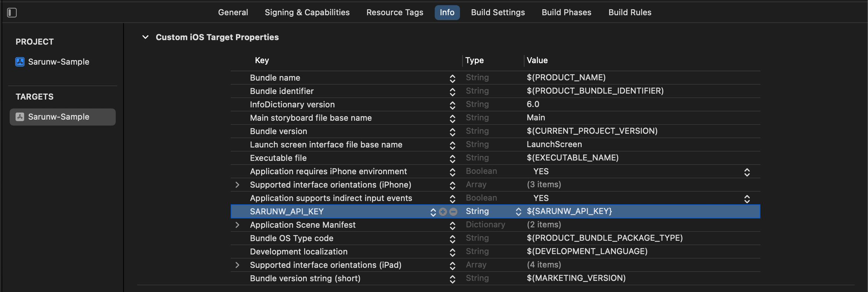Switch to the Build Settings tab
The width and height of the screenshot is (868, 292).
coord(498,12)
